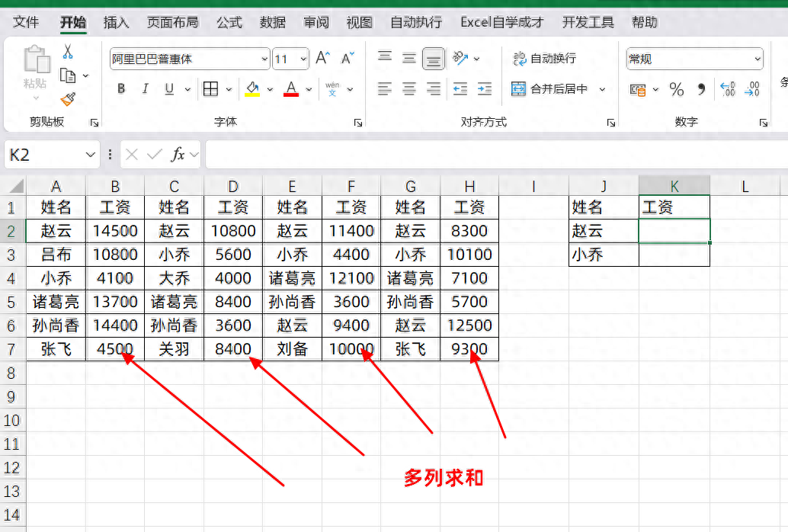Switch to the 页面布局 tab
The image size is (788, 532).
[x=172, y=22]
